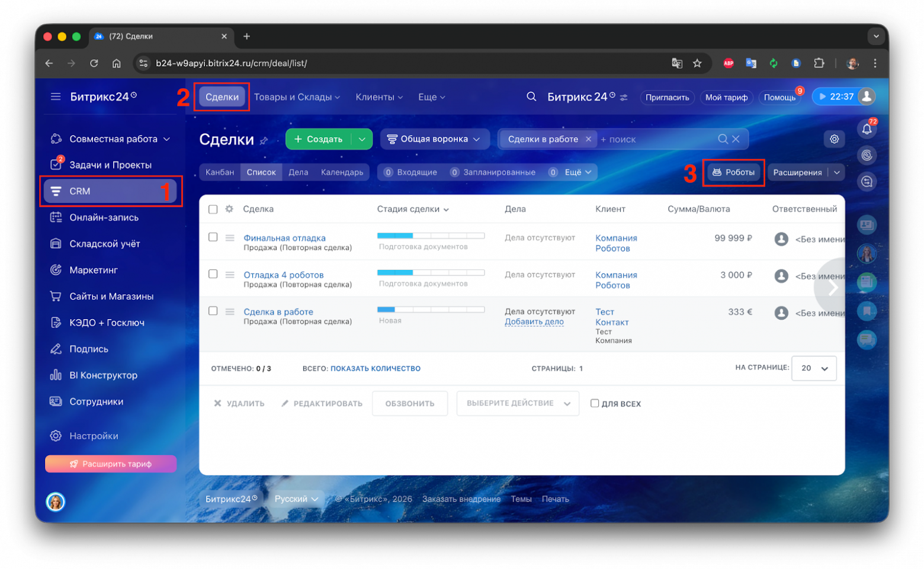Image resolution: width=924 pixels, height=569 pixels.
Task: Open the hamburger menu beside Битрикс24 logo
Action: tap(56, 97)
